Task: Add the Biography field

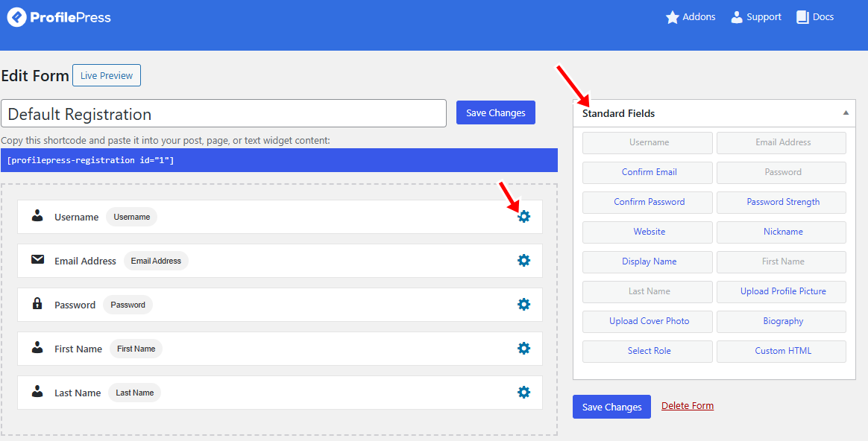Action: click(781, 322)
